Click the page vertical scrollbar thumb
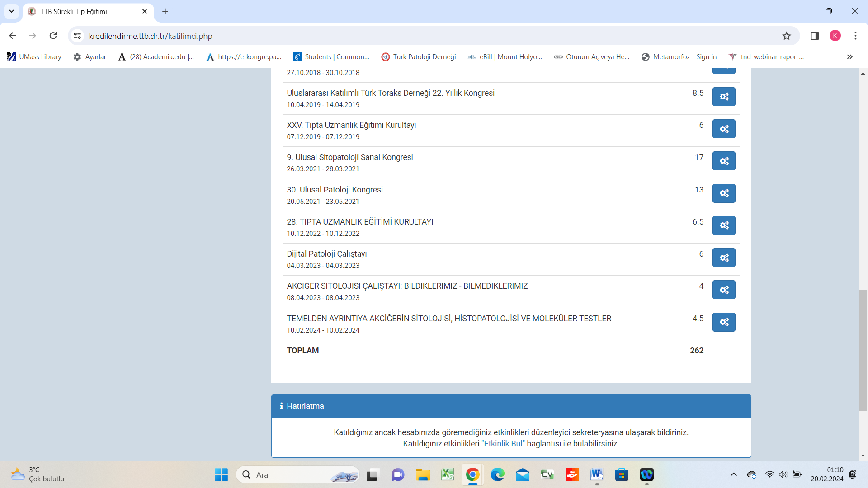The height and width of the screenshot is (488, 868). click(x=863, y=350)
